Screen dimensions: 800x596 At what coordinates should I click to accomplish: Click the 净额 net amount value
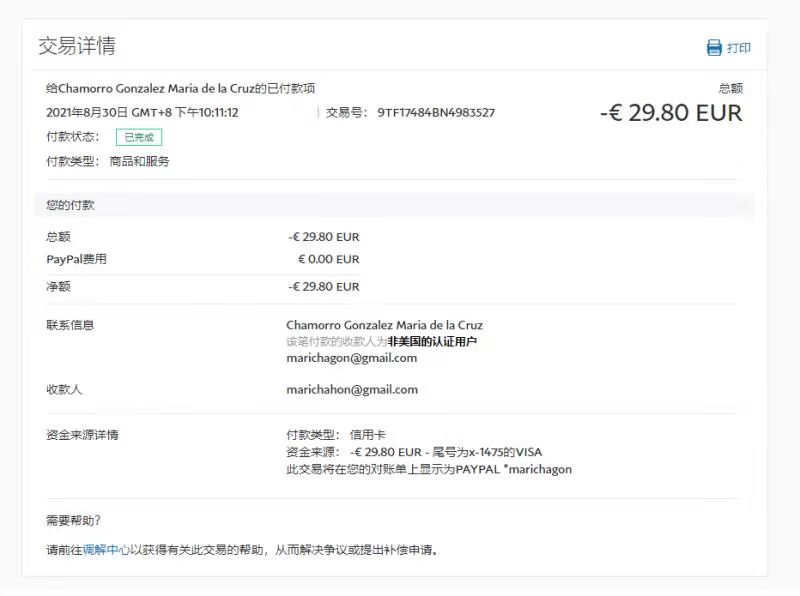tap(323, 286)
